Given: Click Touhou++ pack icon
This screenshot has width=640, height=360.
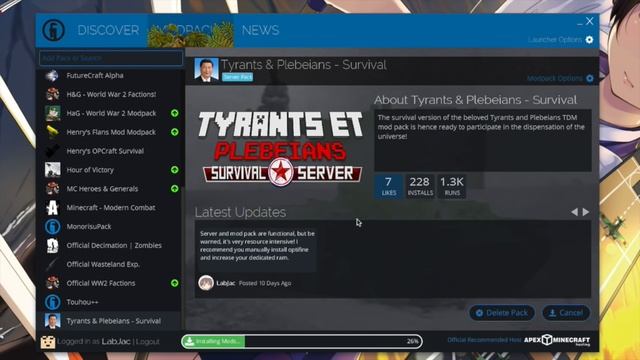Looking at the screenshot, I should [52, 302].
